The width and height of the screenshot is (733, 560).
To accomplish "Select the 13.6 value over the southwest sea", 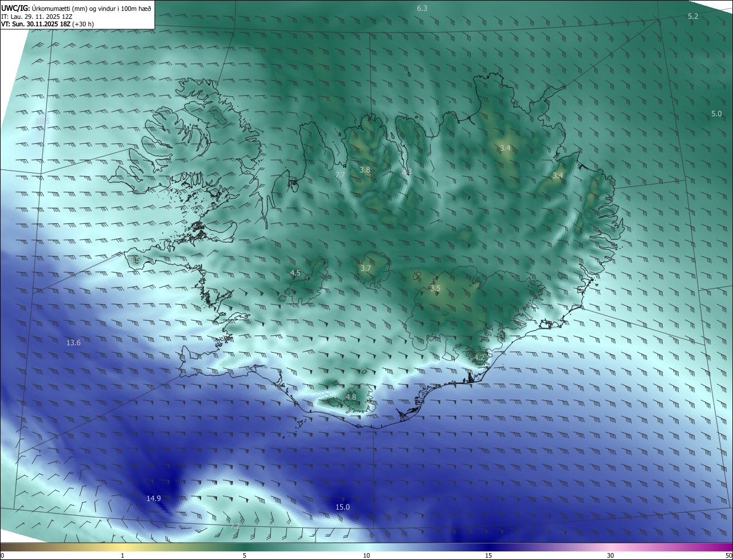I will 73,342.
